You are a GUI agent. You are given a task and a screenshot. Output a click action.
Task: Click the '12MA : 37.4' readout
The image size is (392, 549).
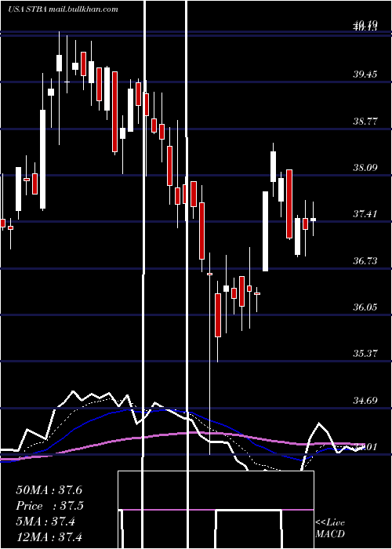tap(49, 536)
